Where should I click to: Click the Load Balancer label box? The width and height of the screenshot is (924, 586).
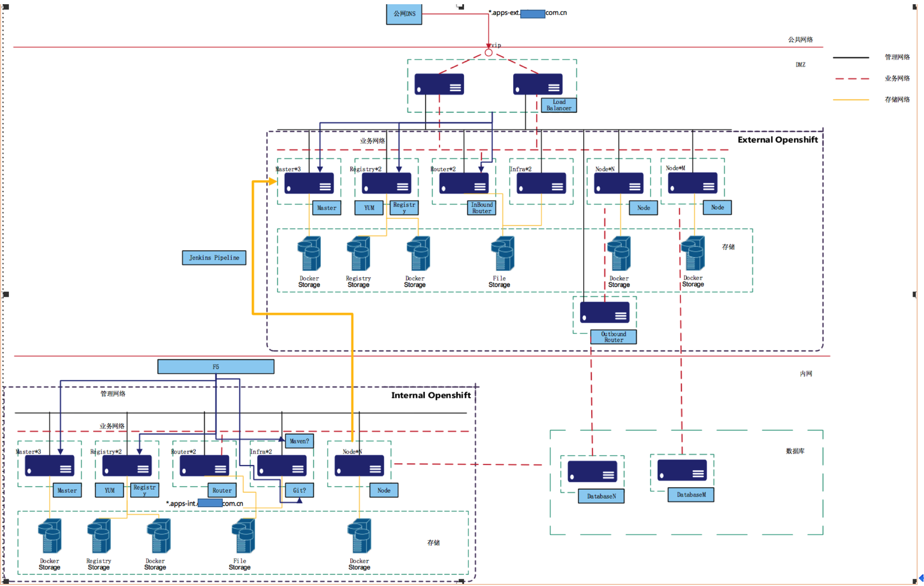click(x=559, y=105)
